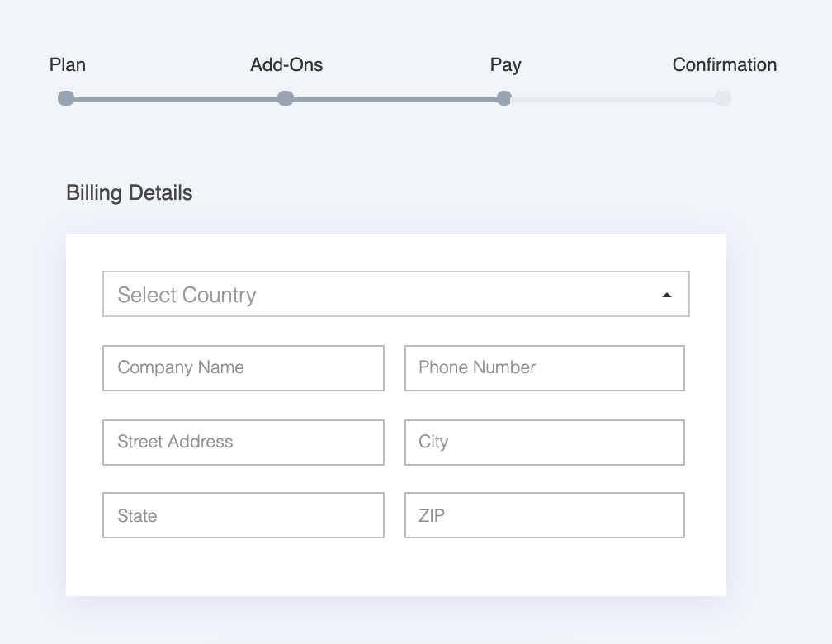832x644 pixels.
Task: Click progress bar between Add-Ons and Pay
Action: tap(395, 100)
